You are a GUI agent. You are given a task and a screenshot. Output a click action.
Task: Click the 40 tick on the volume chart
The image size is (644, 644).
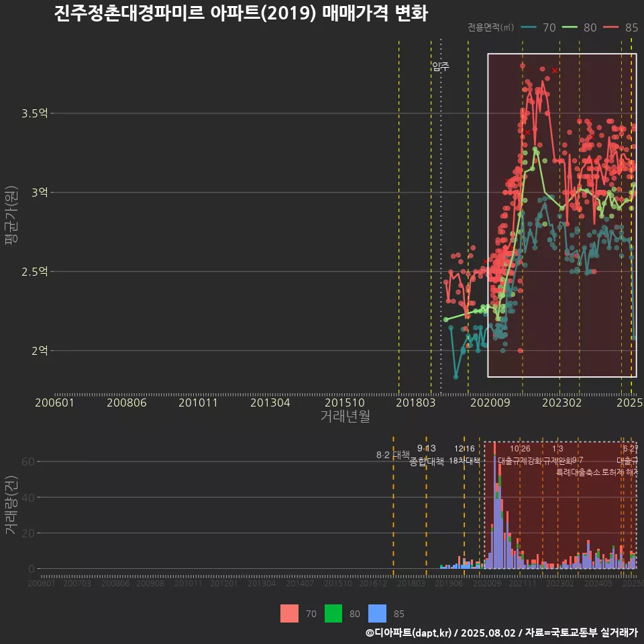click(28, 497)
